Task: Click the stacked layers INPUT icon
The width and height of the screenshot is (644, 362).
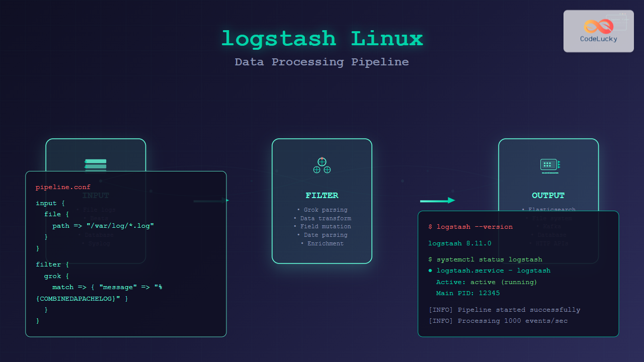Action: pyautogui.click(x=96, y=165)
